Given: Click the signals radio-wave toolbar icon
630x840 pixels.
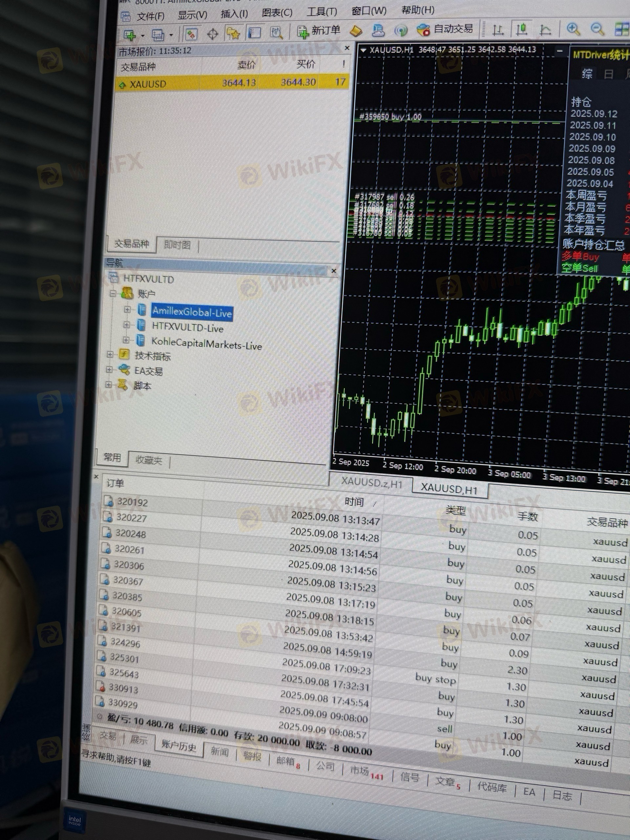Looking at the screenshot, I should [x=401, y=31].
